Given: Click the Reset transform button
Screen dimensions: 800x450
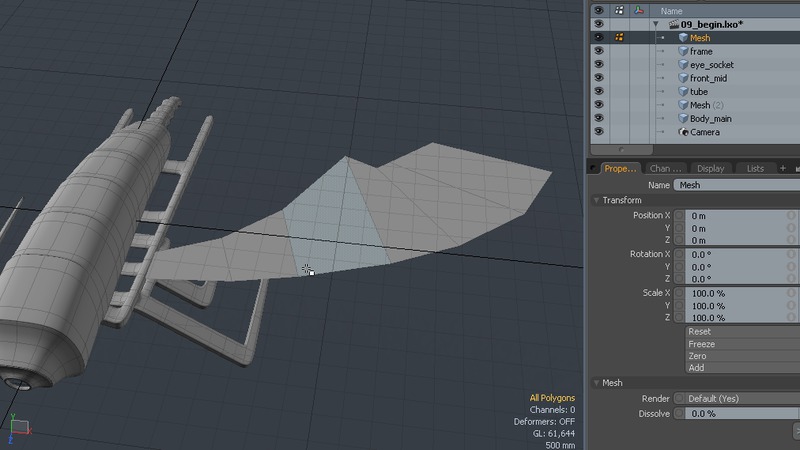Looking at the screenshot, I should point(742,331).
